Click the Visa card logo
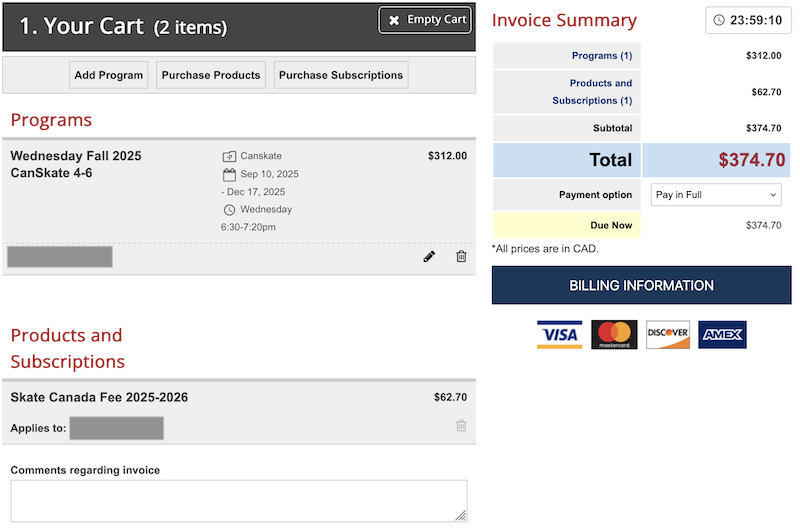Viewport: 800px width, 532px height. (x=559, y=335)
